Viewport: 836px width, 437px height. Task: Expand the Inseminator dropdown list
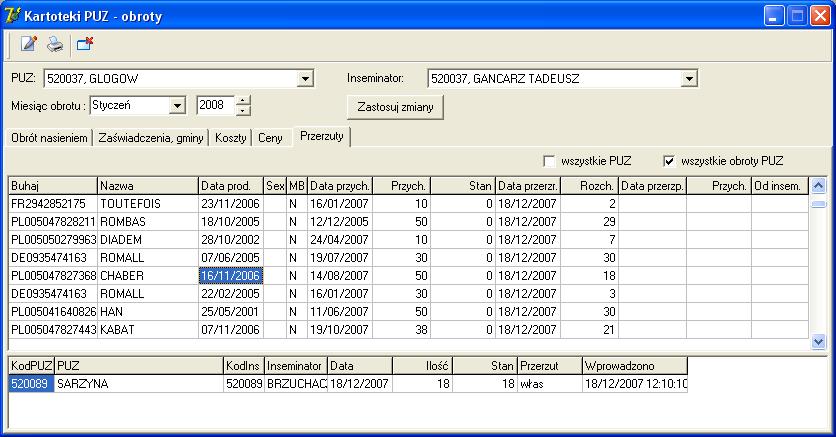tap(689, 79)
